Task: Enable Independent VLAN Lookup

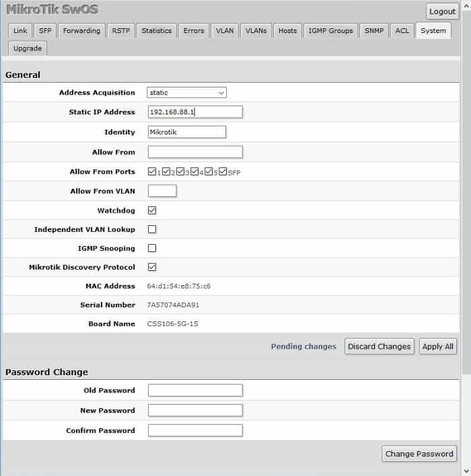Action: click(x=152, y=229)
